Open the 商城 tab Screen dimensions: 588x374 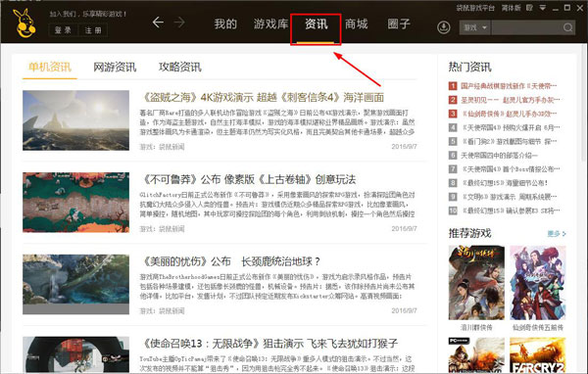click(x=356, y=23)
